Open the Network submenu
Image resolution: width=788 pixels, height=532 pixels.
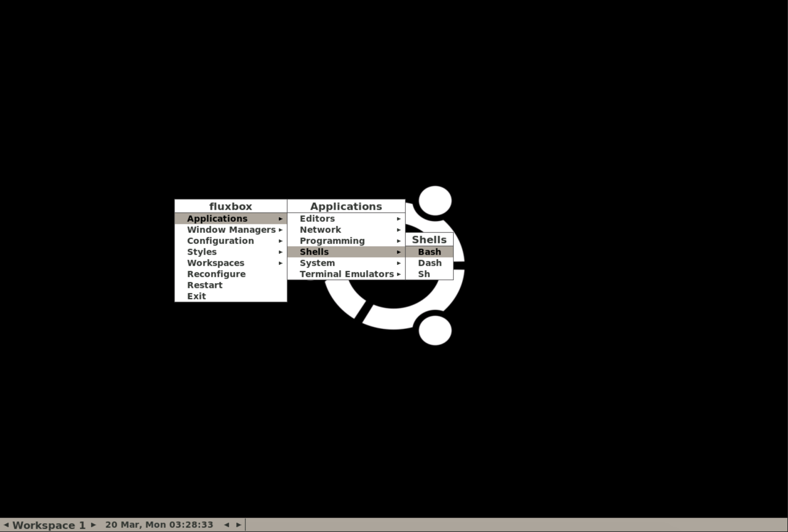(x=346, y=230)
